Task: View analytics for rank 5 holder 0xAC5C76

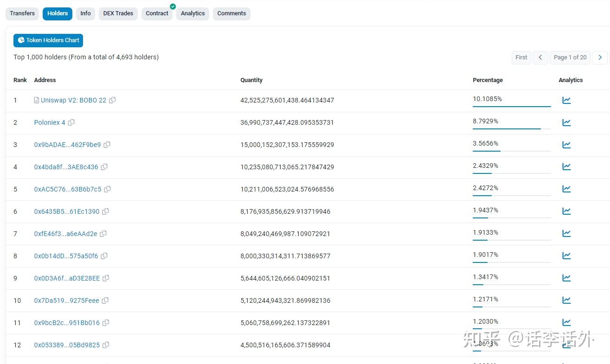Action: pos(566,189)
